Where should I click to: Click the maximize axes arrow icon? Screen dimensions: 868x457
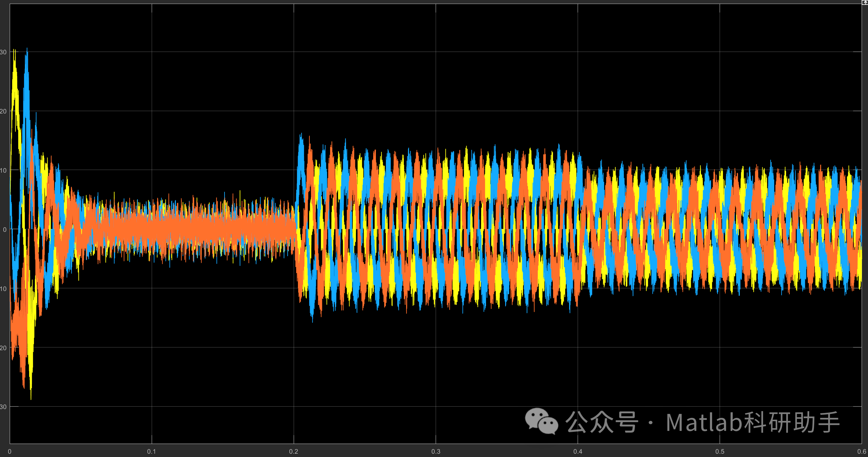coord(865,2)
